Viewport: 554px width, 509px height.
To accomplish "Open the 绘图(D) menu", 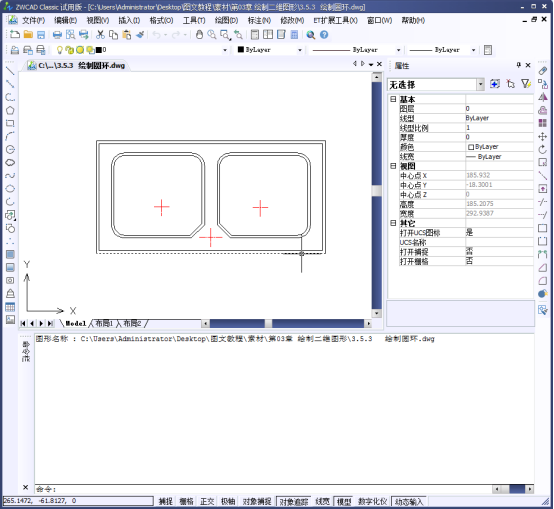I will click(x=226, y=20).
